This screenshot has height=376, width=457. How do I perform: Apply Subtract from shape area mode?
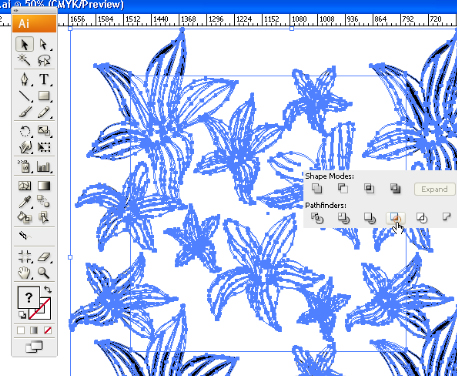tap(343, 189)
